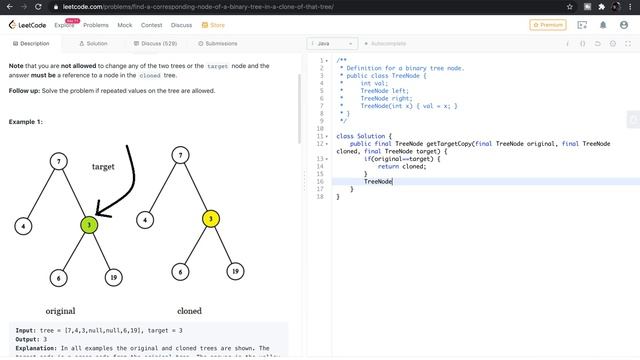Open the Java language dropdown

(332, 44)
